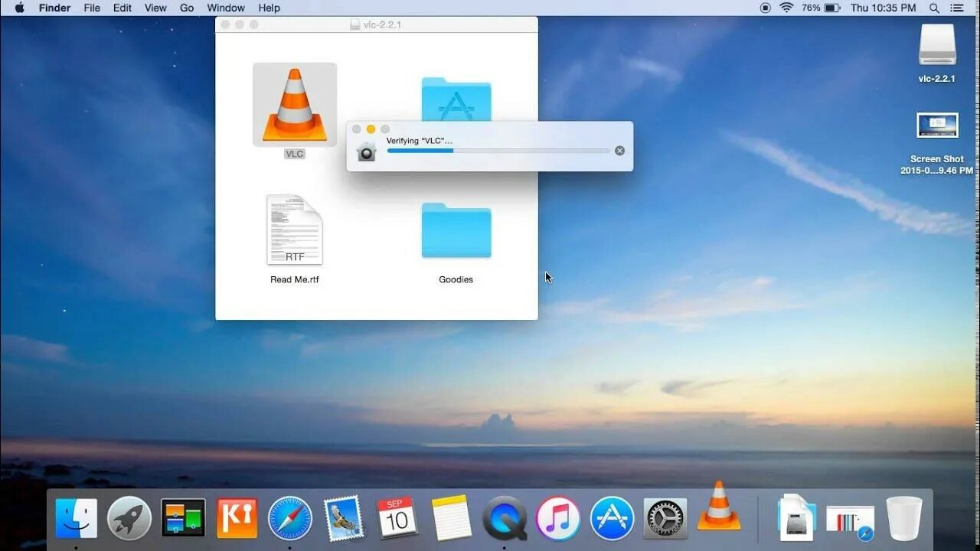Open the Mail stamp icon in Dock
Screen dimensions: 980x551
click(344, 519)
